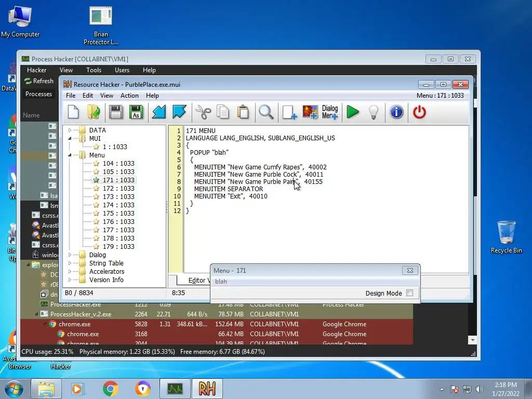Viewport: 532px width, 399px height.
Task: Select Brian Protector desktop icon
Action: (101, 25)
